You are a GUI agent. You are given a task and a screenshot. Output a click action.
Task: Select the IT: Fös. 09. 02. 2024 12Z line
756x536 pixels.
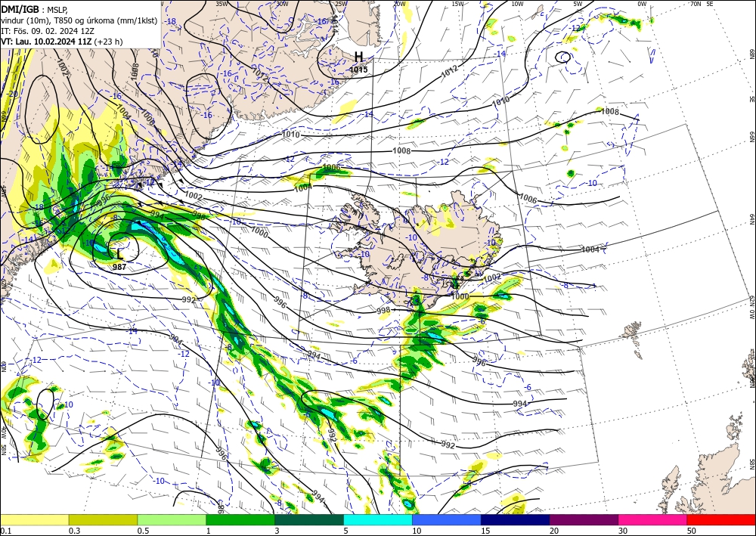(47, 31)
